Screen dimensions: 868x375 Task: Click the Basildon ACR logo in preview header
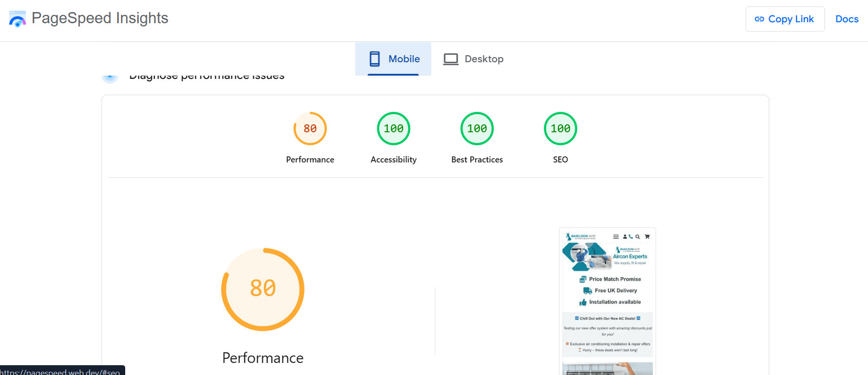click(581, 236)
